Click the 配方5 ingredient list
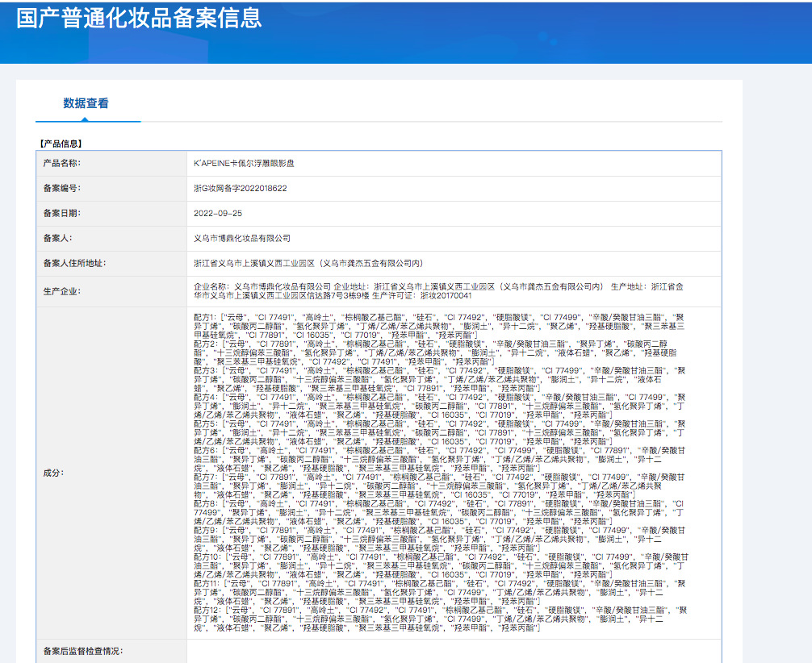The height and width of the screenshot is (663, 812). pyautogui.click(x=440, y=432)
